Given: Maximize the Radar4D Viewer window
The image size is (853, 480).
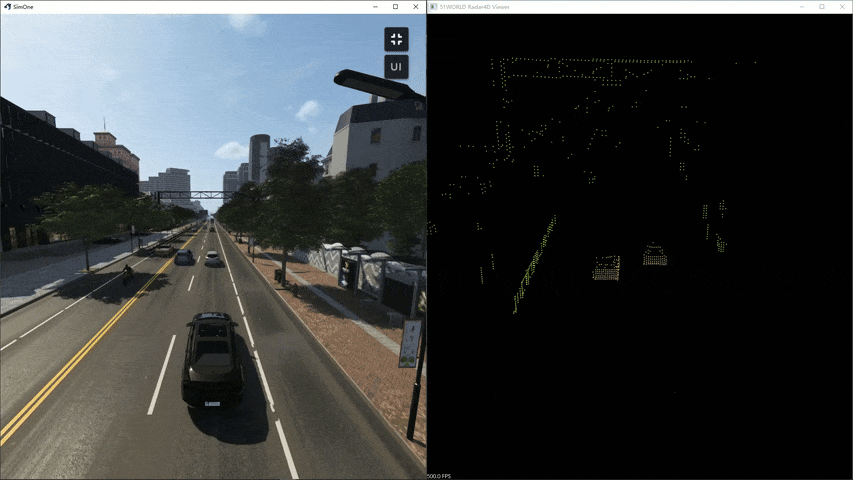Looking at the screenshot, I should [x=822, y=6].
